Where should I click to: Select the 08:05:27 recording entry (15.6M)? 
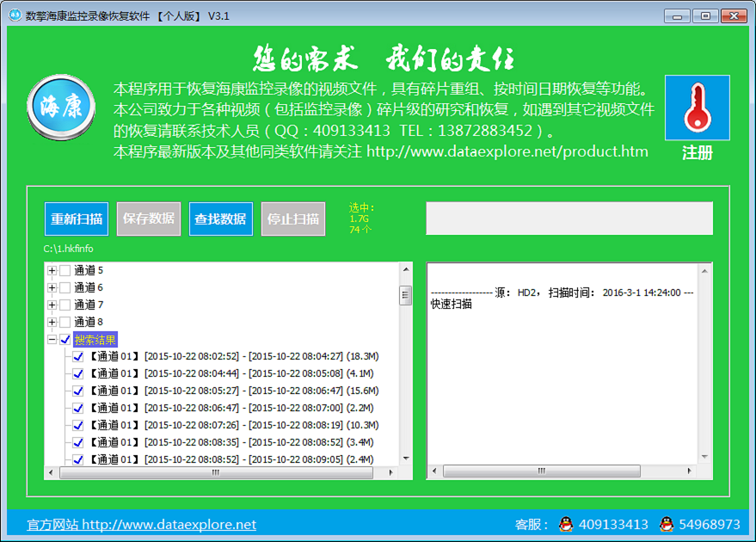(234, 391)
